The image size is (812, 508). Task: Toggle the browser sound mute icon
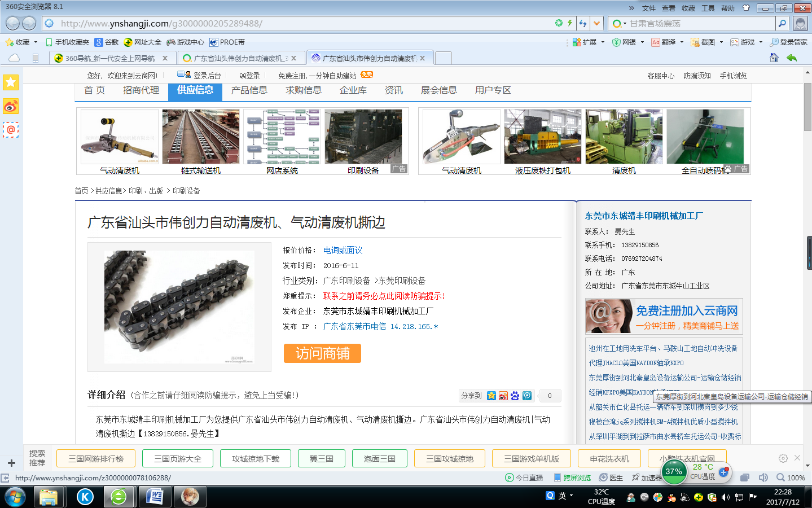tap(763, 478)
